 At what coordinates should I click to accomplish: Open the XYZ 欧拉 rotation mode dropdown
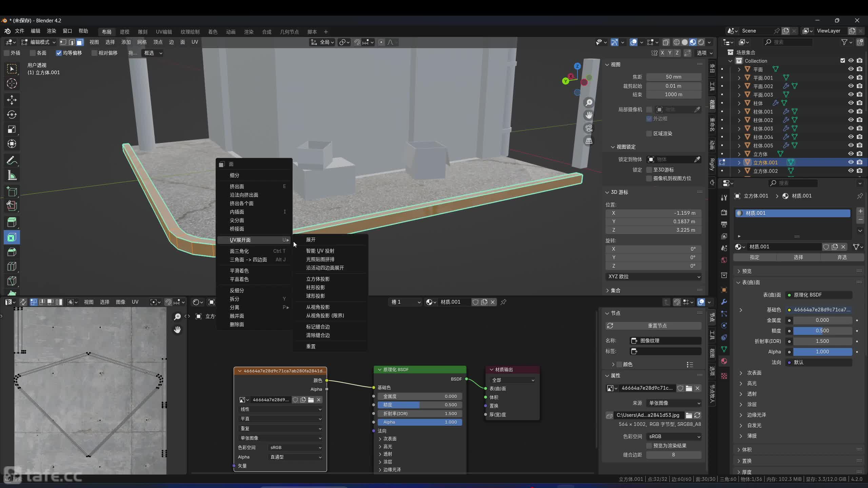point(653,277)
